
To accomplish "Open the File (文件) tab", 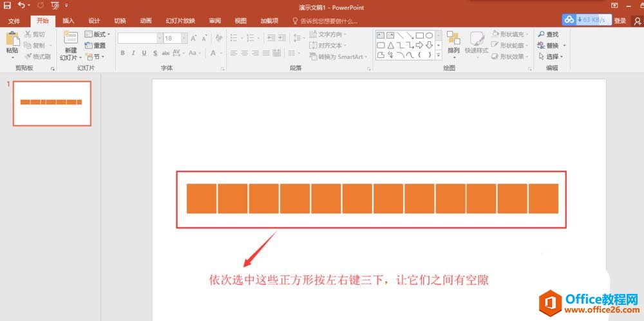I will (x=14, y=21).
